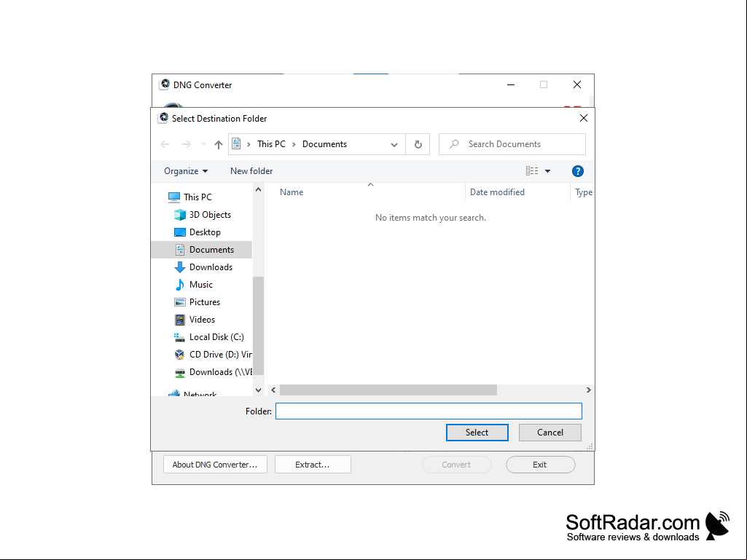Screen dimensions: 747x560
Task: Create a New folder
Action: [251, 171]
